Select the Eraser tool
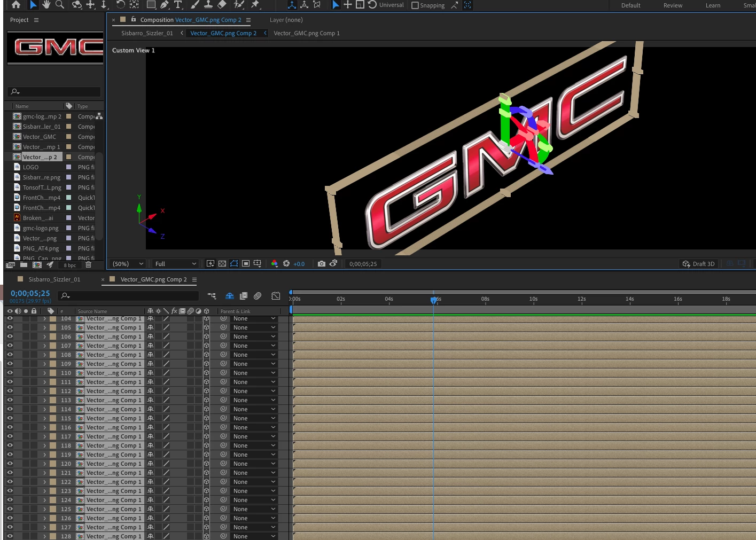Image resolution: width=756 pixels, height=540 pixels. [x=222, y=5]
